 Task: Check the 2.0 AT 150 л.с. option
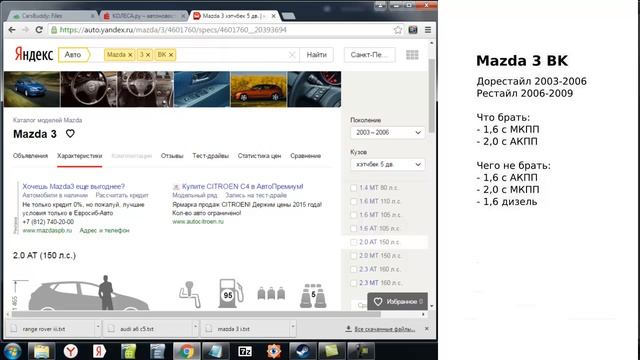353,242
